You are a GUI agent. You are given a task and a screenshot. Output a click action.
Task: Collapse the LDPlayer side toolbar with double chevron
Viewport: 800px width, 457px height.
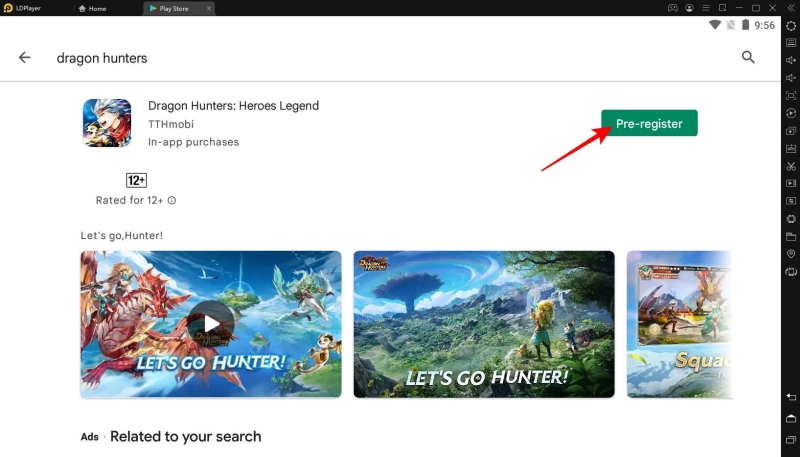click(791, 8)
